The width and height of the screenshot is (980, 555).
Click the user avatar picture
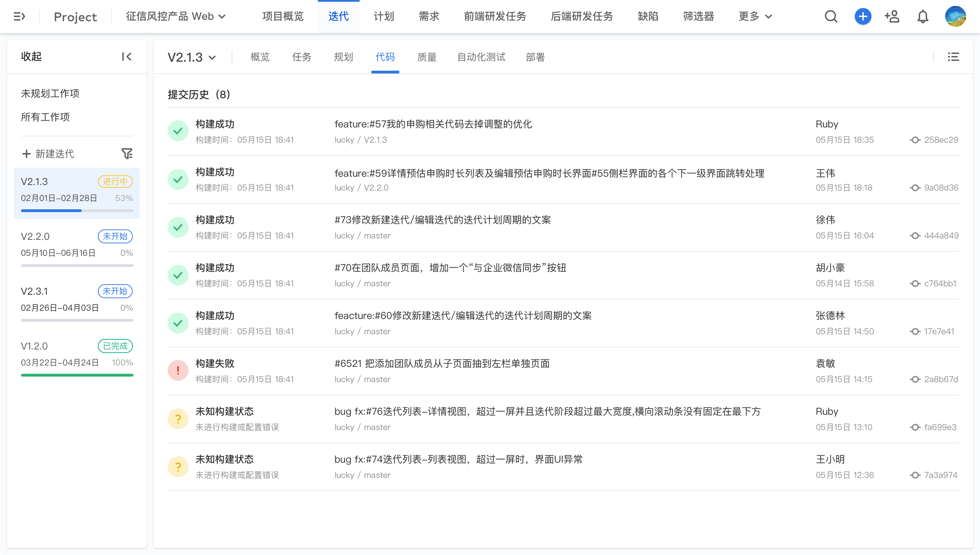955,16
